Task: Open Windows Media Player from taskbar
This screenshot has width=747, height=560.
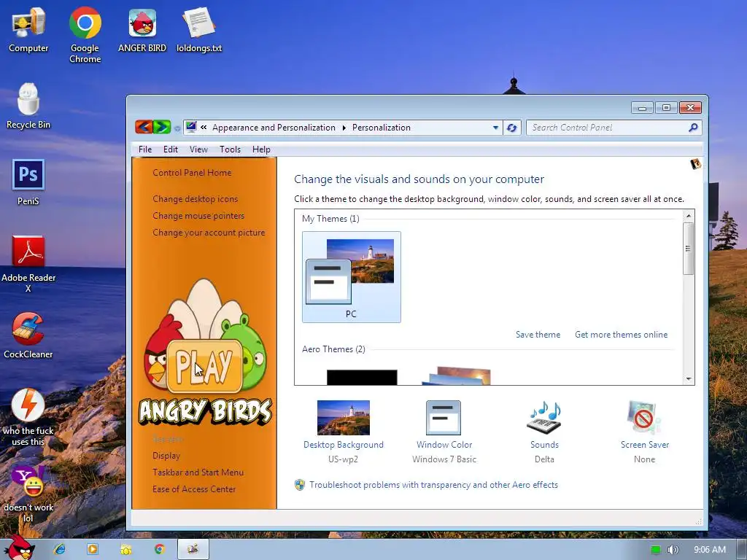Action: pos(93,549)
